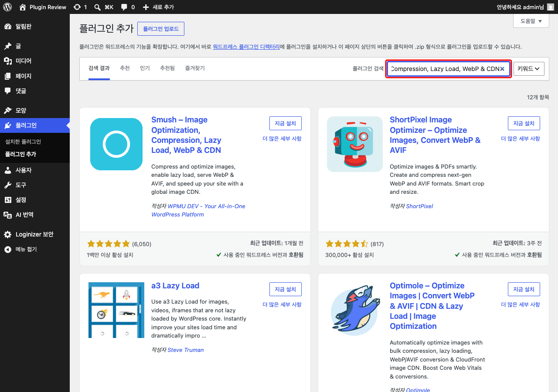The height and width of the screenshot is (392, 558).
Task: Open author link WPMU DEV
Action: coord(198,210)
